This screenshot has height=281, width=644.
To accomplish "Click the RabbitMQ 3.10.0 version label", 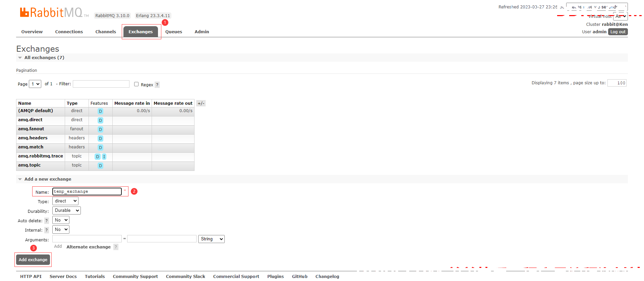I will coord(112,15).
